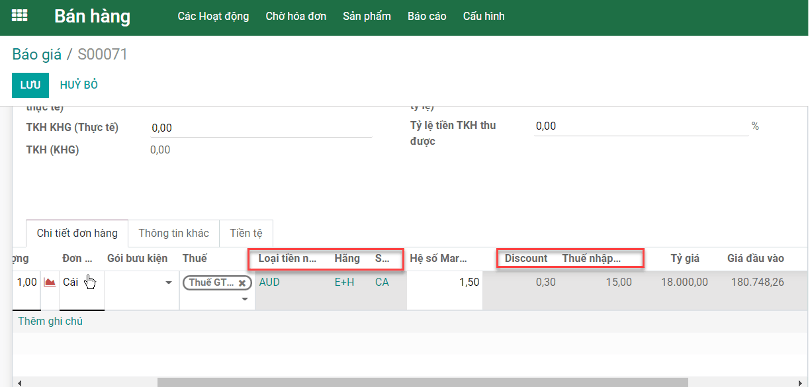810x390 pixels.
Task: Open the apps grid menu icon
Action: (20, 15)
